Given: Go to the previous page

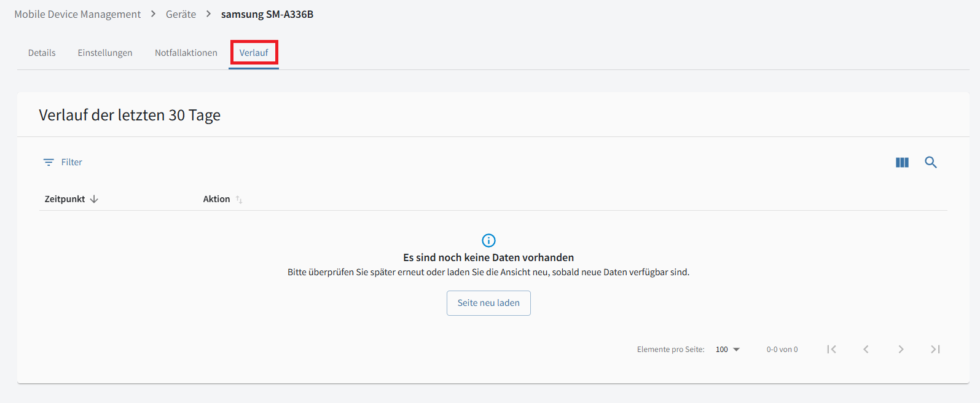Looking at the screenshot, I should click(x=866, y=350).
